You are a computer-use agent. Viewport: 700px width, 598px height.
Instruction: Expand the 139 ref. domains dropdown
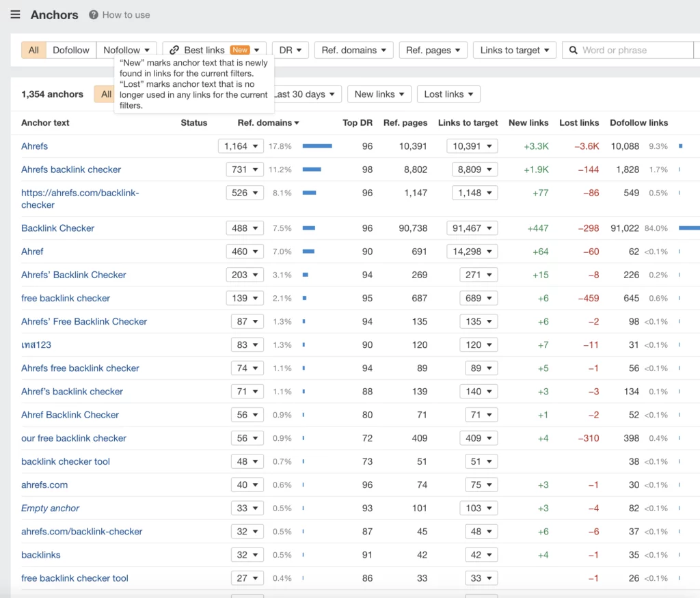tap(245, 298)
